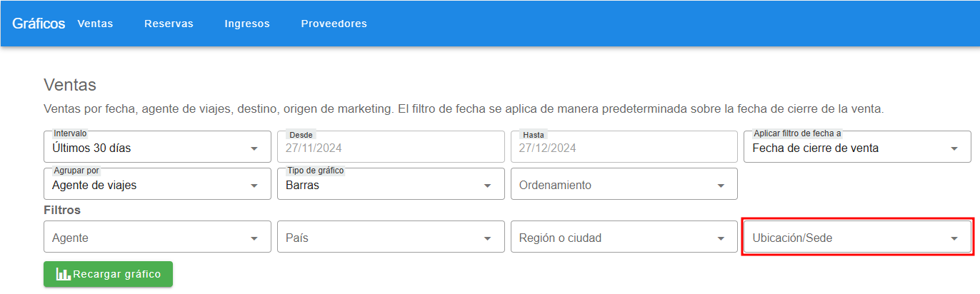Click the bar chart icon on Recargar gráfico
The image size is (980, 294).
(x=63, y=275)
